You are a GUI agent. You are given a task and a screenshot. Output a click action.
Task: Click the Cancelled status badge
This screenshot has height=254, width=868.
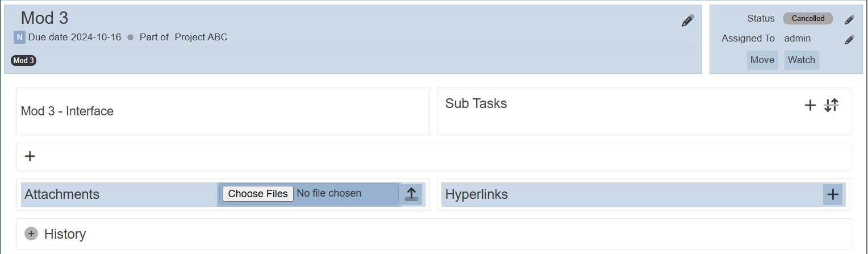(x=808, y=19)
